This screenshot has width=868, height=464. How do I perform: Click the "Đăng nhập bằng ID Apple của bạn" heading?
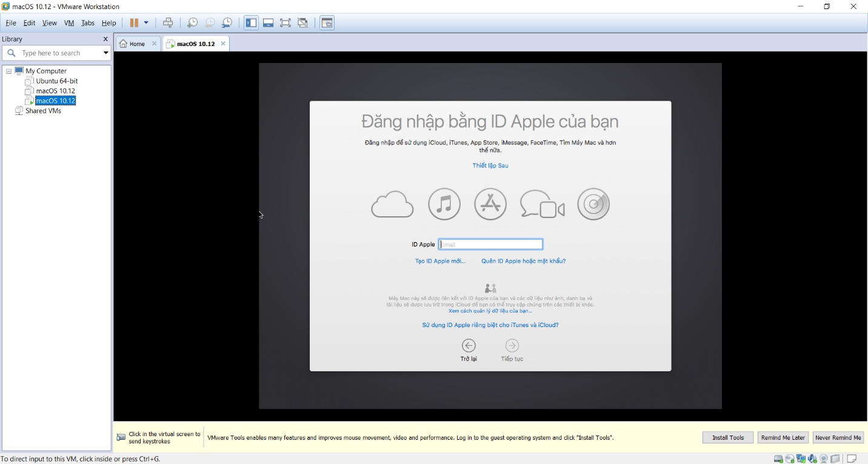click(490, 122)
